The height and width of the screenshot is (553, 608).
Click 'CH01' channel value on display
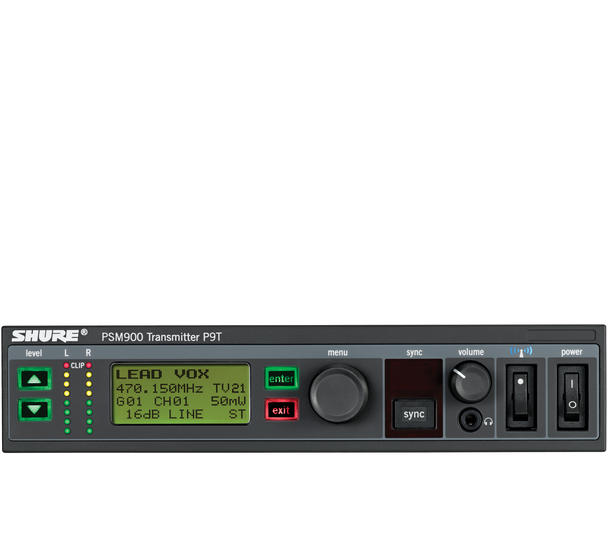(x=171, y=401)
